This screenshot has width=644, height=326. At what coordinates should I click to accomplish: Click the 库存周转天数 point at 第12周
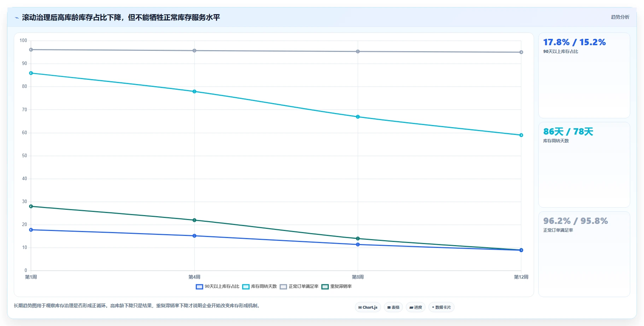click(521, 135)
